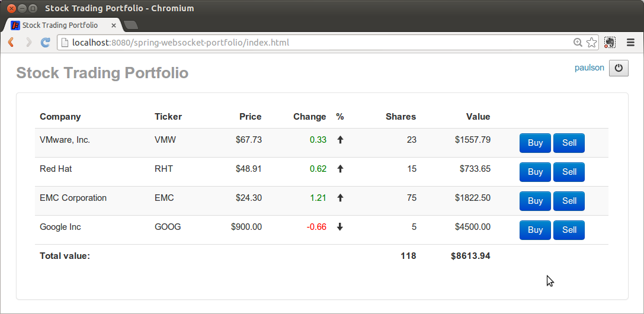Log out using the power button
644x314 pixels.
(619, 68)
